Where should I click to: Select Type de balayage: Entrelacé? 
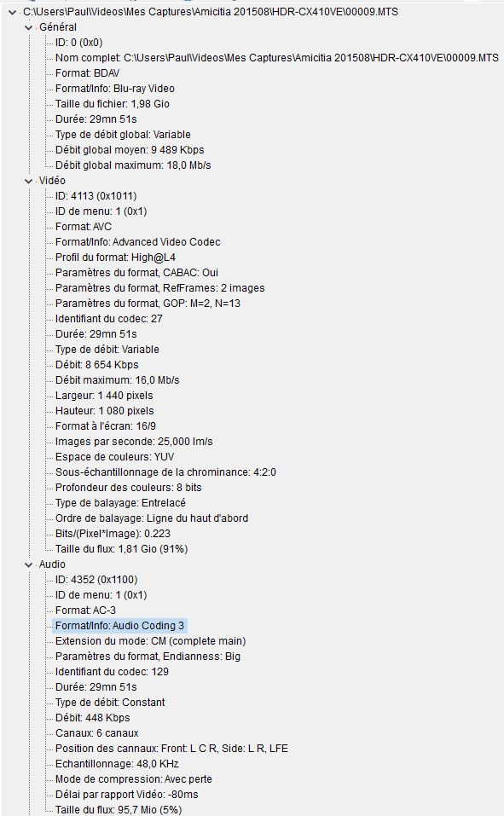(120, 503)
